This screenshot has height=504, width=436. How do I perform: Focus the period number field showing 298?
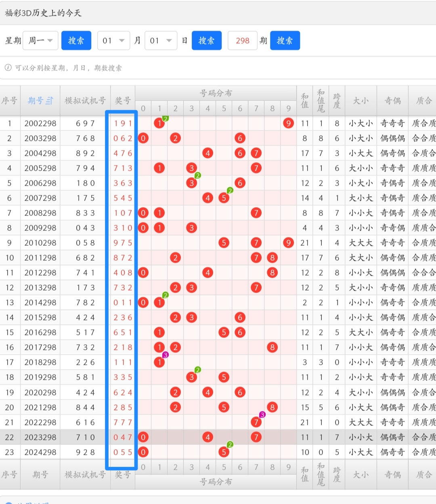pos(243,40)
